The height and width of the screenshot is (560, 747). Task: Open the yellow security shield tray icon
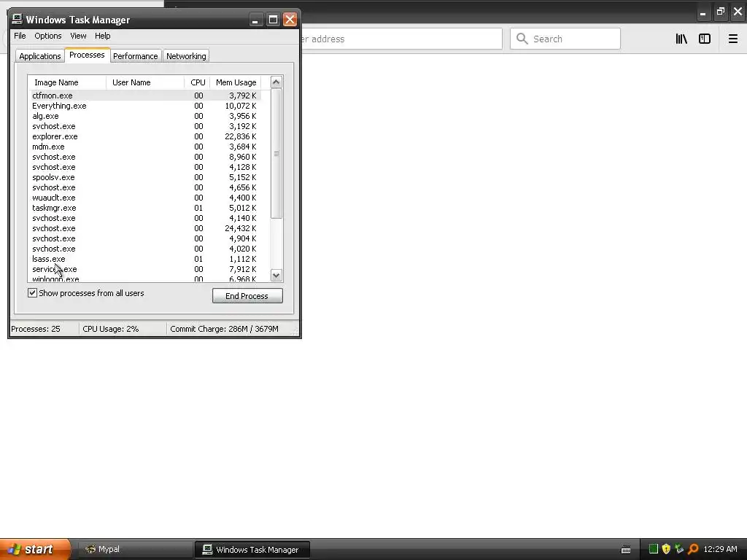pyautogui.click(x=666, y=549)
